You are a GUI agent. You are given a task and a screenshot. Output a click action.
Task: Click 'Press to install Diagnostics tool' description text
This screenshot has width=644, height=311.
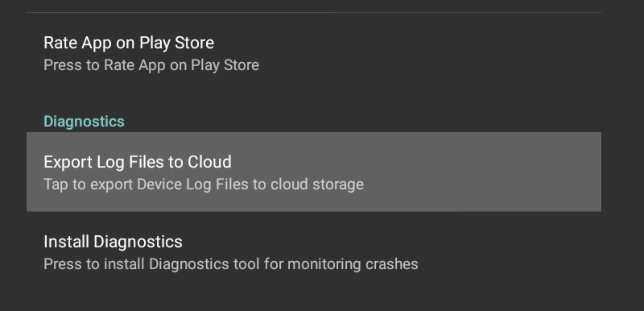[231, 263]
